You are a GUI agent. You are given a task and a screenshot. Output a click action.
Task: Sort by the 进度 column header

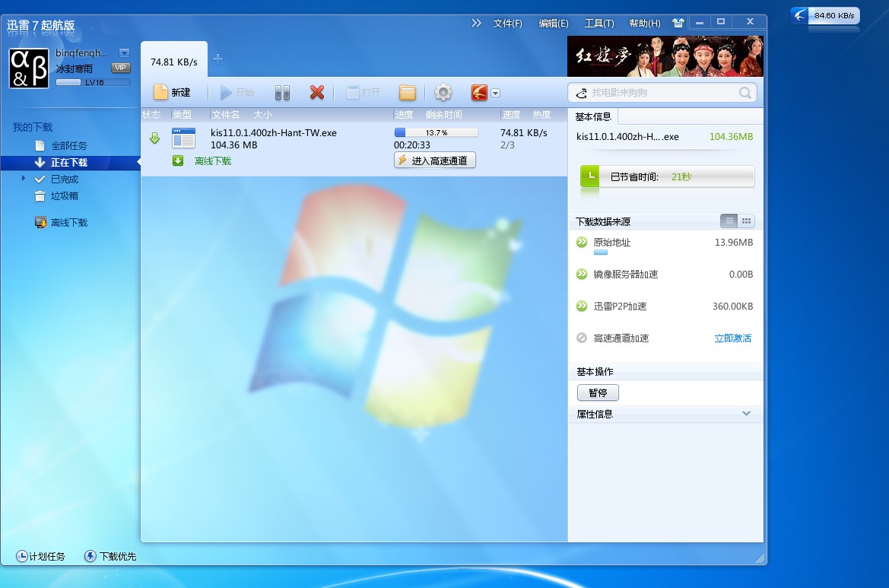point(405,115)
